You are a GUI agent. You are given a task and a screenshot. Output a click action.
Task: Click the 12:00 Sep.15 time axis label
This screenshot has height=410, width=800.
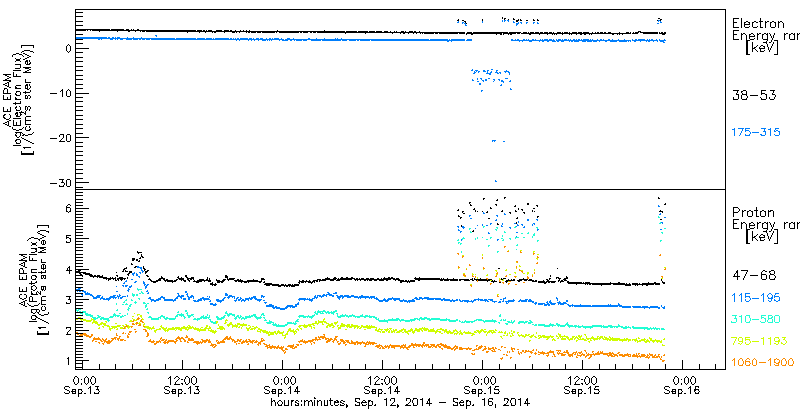pos(582,386)
